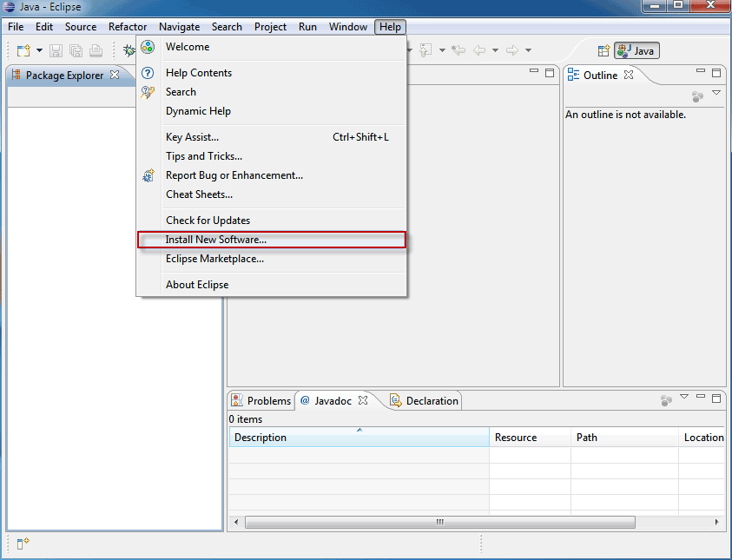Select Key Assist... menu entry
The image size is (732, 560).
[x=272, y=137]
